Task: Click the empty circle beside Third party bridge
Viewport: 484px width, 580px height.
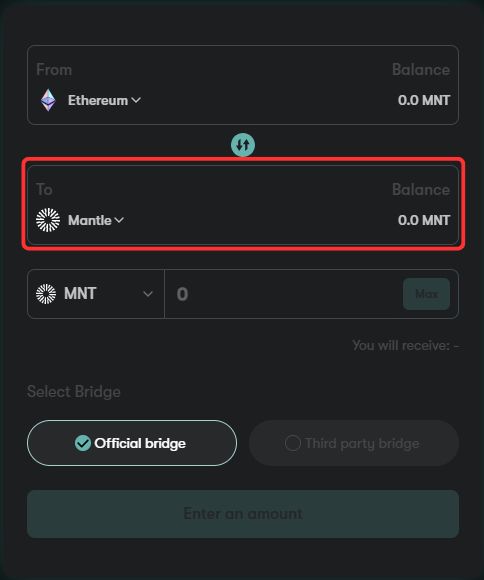Action: pyautogui.click(x=293, y=443)
